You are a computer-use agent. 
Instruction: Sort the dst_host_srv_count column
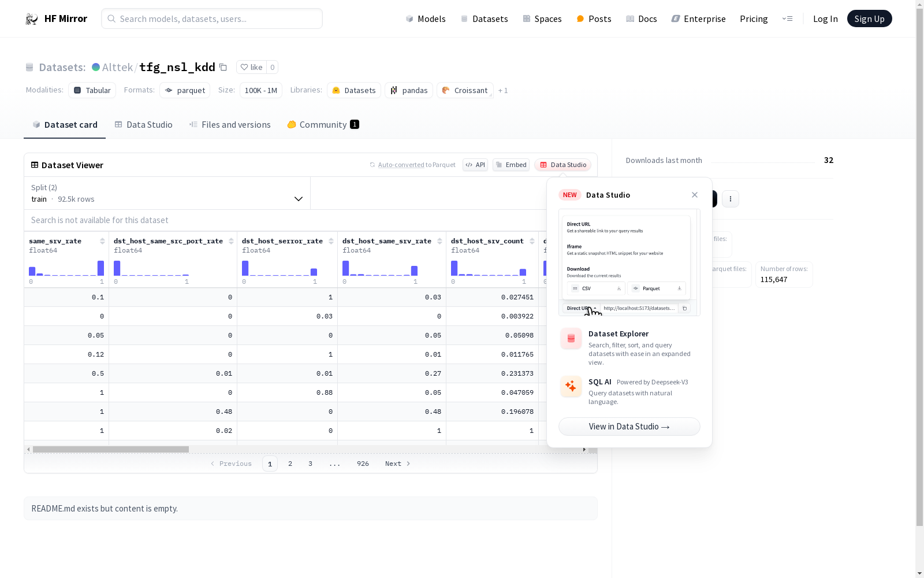pos(532,241)
